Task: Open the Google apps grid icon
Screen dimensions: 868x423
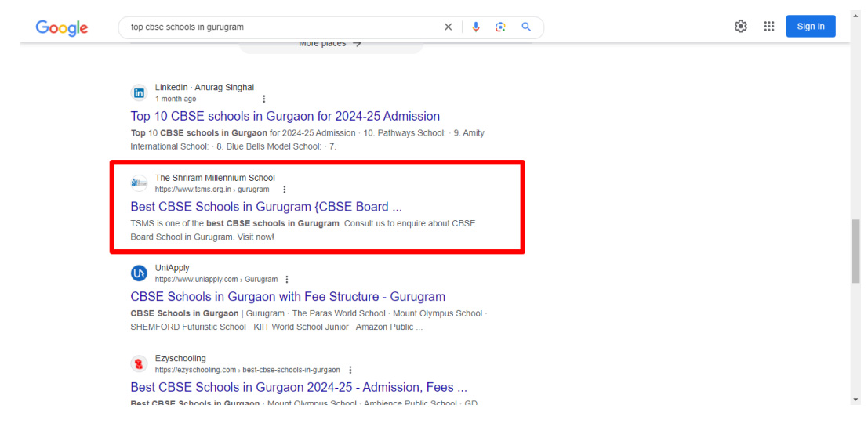Action: click(769, 27)
